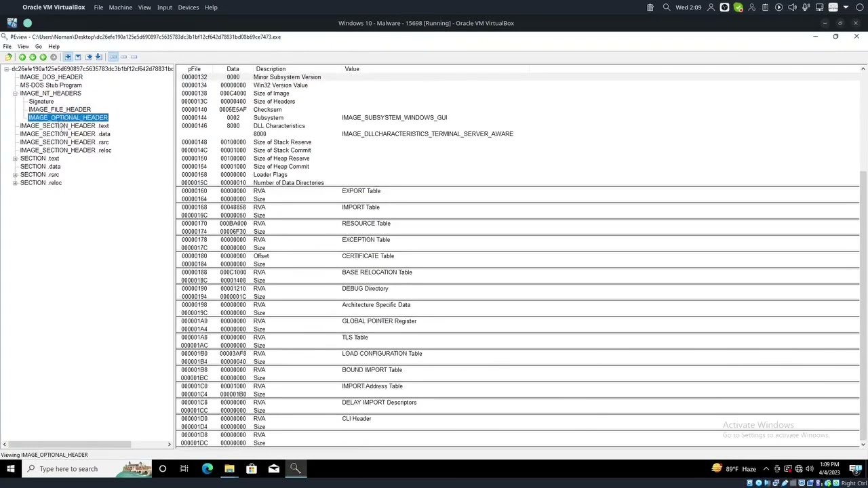The height and width of the screenshot is (488, 868).
Task: Open the PEview File menu
Action: pos(7,47)
